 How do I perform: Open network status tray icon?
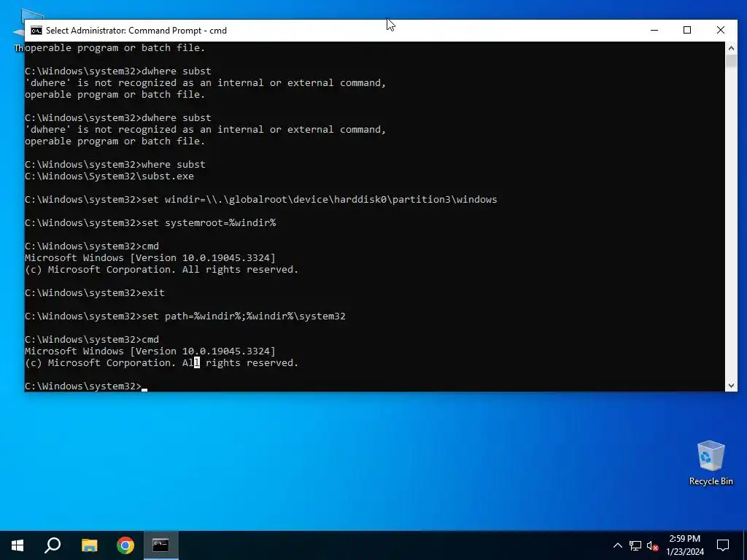(635, 545)
